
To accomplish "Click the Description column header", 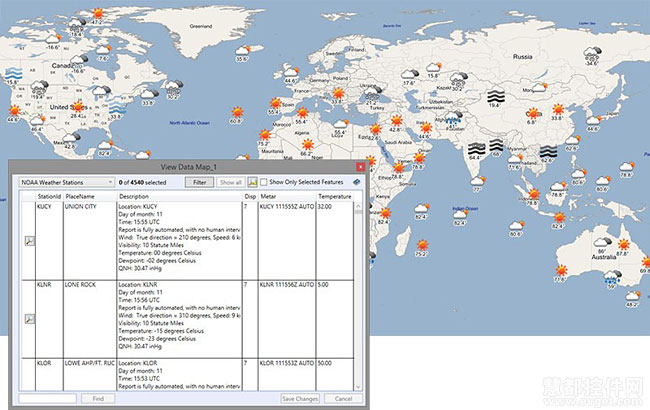I will pos(179,197).
